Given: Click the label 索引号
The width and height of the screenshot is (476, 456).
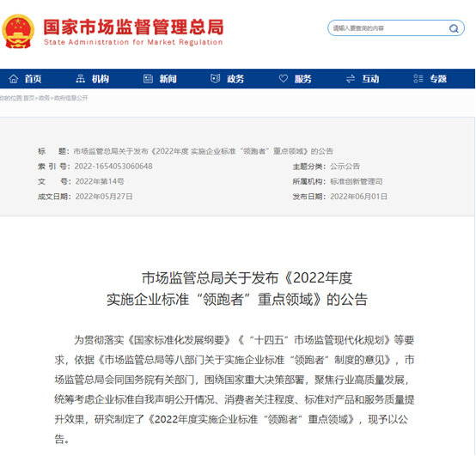Looking at the screenshot, I should pyautogui.click(x=54, y=167).
